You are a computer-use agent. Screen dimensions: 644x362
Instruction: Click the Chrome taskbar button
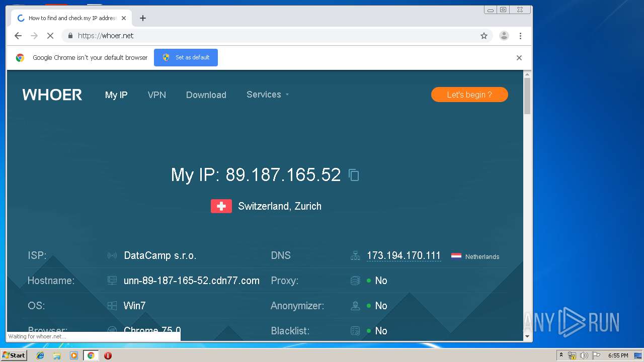click(91, 355)
